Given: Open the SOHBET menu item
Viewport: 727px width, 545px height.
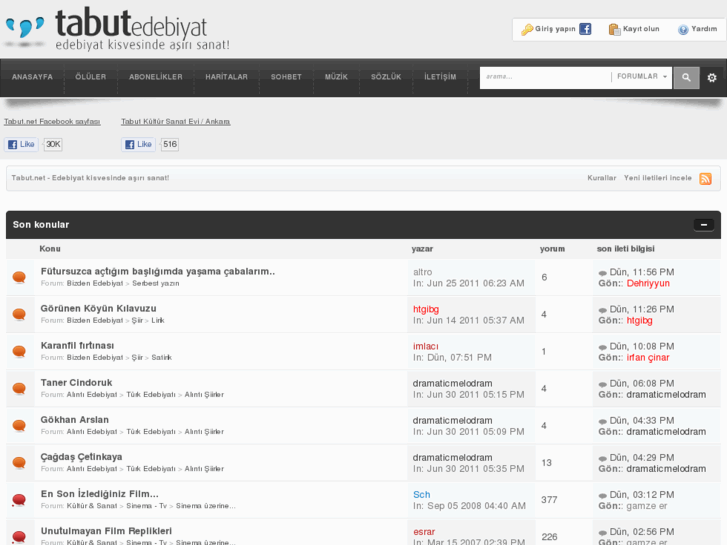Looking at the screenshot, I should 286,77.
